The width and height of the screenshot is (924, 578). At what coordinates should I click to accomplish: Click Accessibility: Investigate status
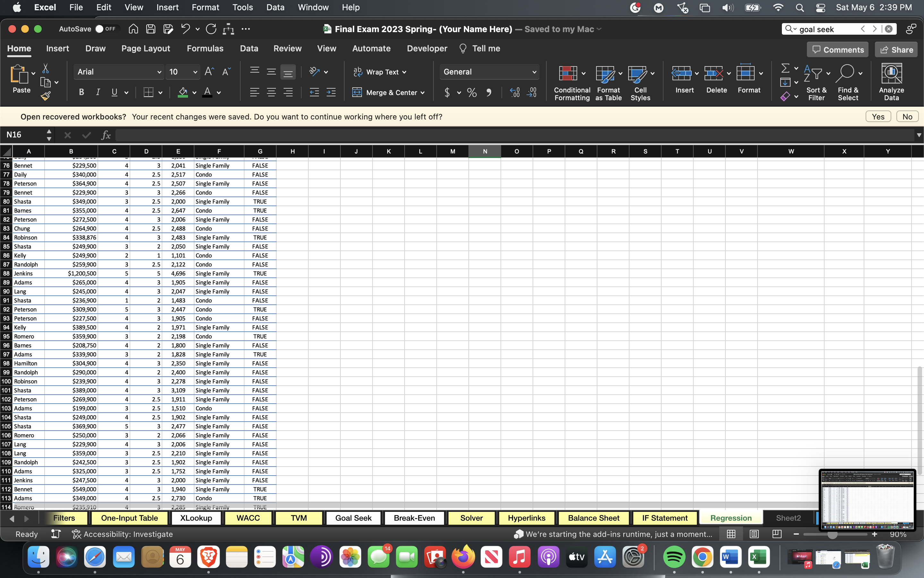(x=122, y=534)
